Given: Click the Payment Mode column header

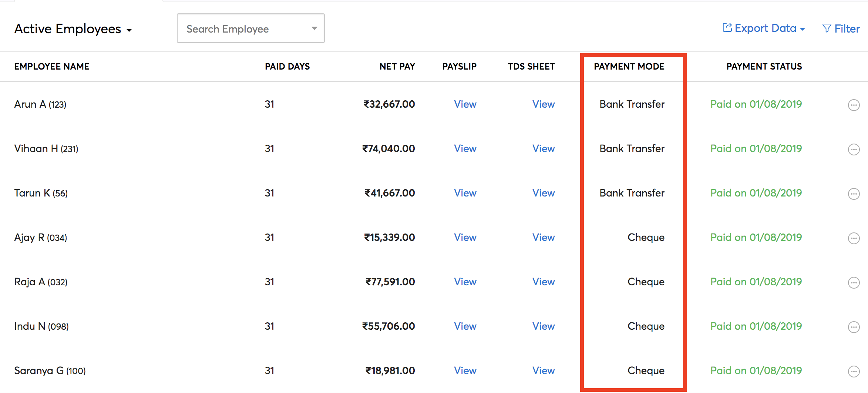Looking at the screenshot, I should click(629, 67).
